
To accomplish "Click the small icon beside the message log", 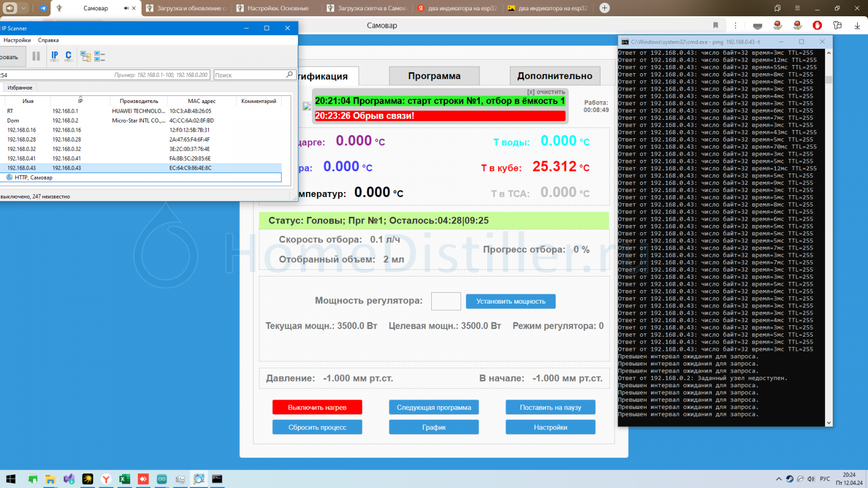I will [307, 106].
